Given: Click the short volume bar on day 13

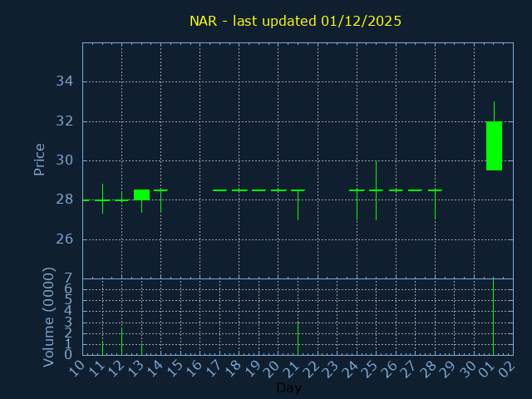Looking at the screenshot, I should click(x=141, y=349).
